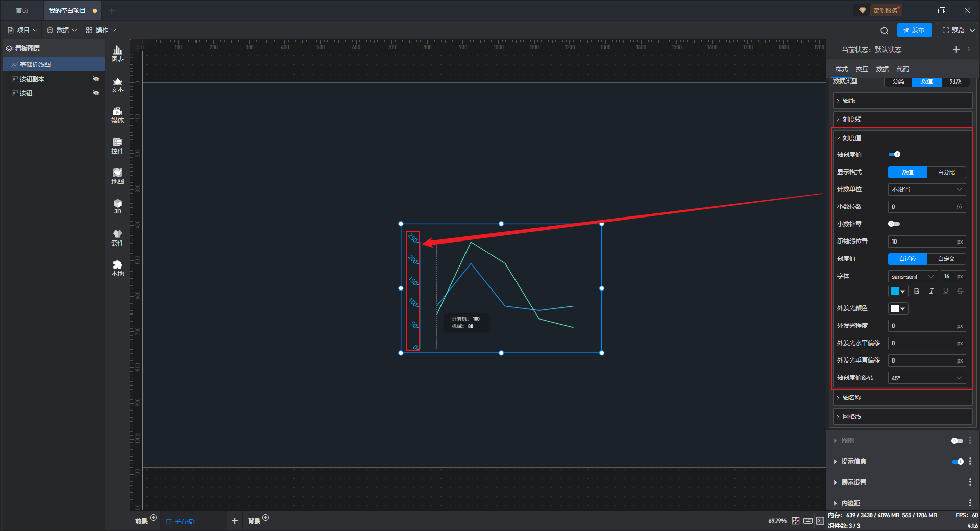Open new tab with plus icon
The image size is (980, 531).
coord(112,10)
